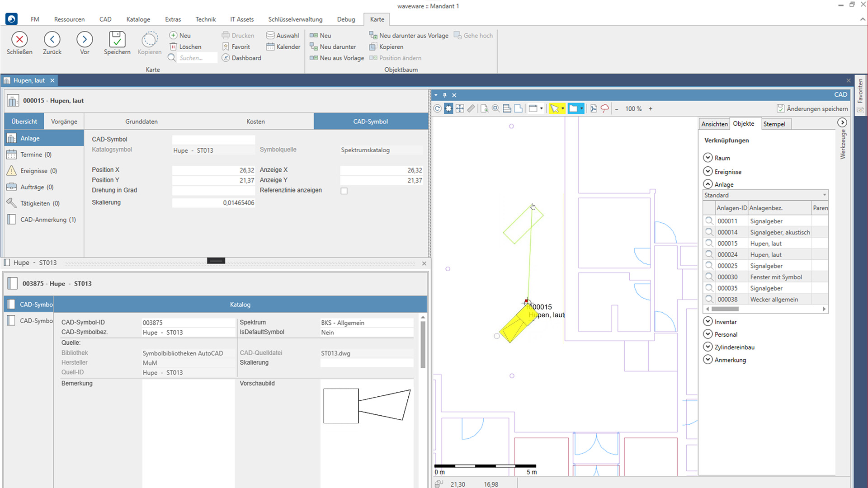Image resolution: width=868 pixels, height=488 pixels.
Task: Click the Dashboard icon in ribbon
Action: click(226, 58)
